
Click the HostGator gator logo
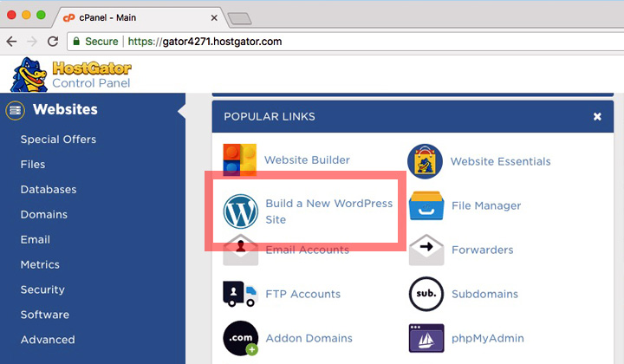[29, 75]
